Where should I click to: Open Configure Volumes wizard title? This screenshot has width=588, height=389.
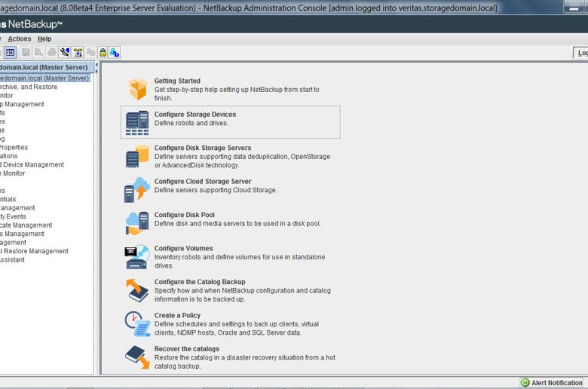pos(183,248)
